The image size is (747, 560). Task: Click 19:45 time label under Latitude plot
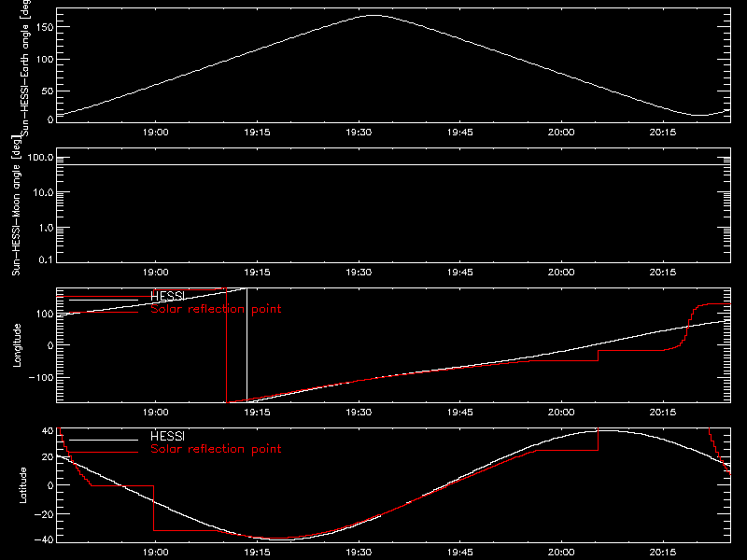459,553
